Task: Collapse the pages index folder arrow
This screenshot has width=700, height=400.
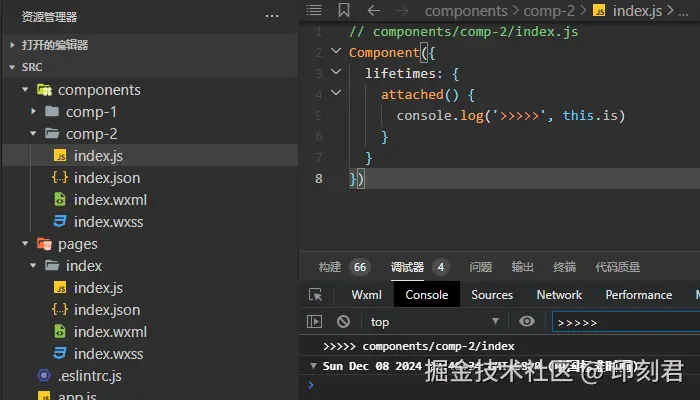Action: [33, 266]
